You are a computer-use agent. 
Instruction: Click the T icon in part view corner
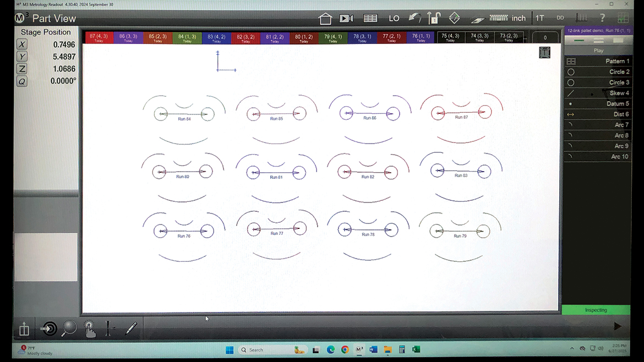click(x=544, y=52)
